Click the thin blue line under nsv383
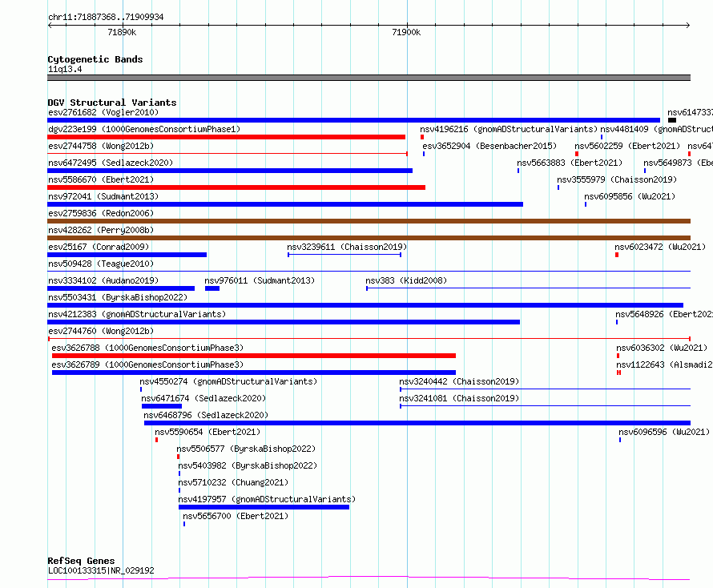 [529, 288]
